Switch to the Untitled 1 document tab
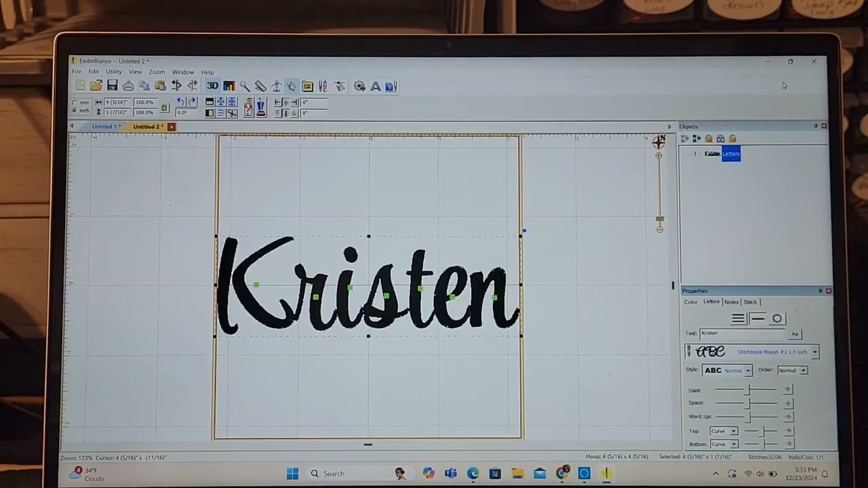 pyautogui.click(x=106, y=127)
